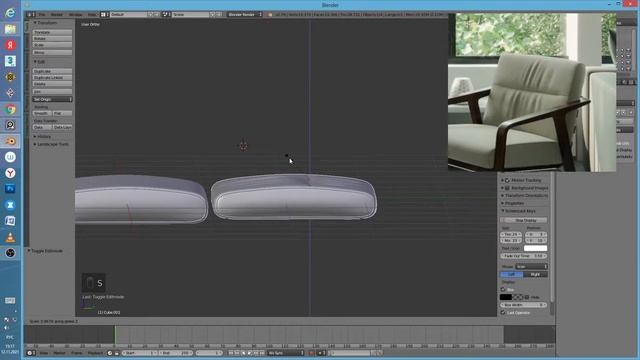The height and width of the screenshot is (360, 640).
Task: Open the Help menu
Action: (x=92, y=14)
